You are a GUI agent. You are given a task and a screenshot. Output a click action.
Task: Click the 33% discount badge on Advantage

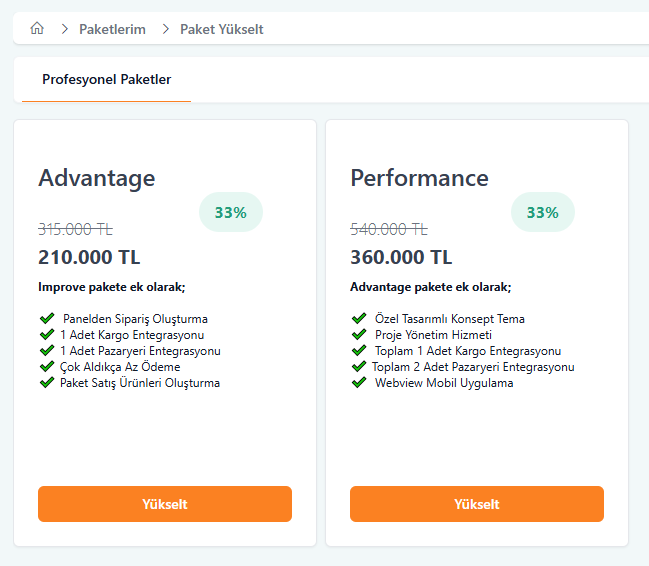click(230, 212)
